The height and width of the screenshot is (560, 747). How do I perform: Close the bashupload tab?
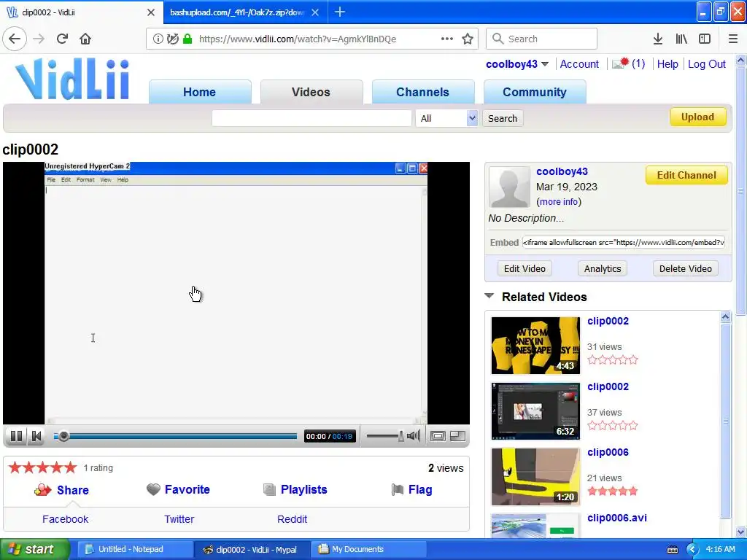coord(315,12)
